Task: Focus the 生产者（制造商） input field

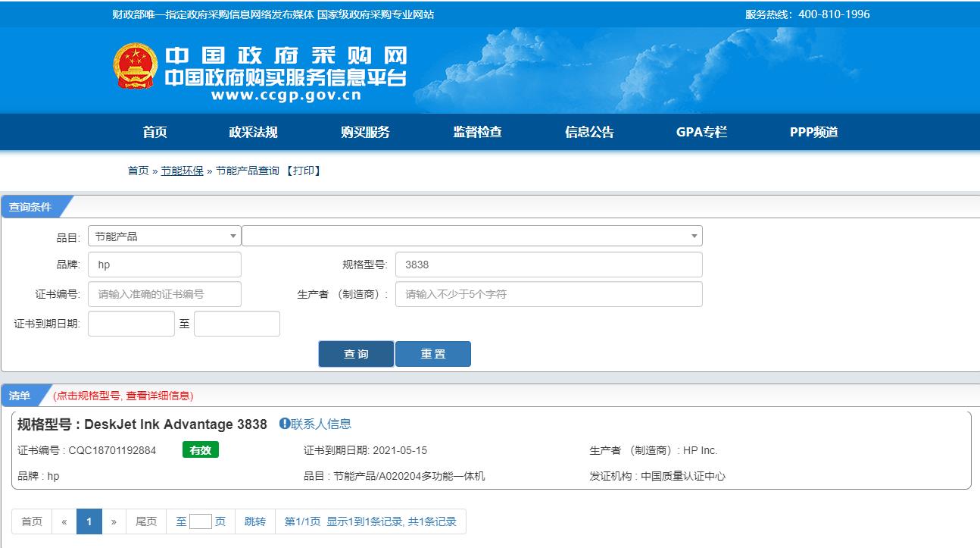Action: [x=549, y=294]
